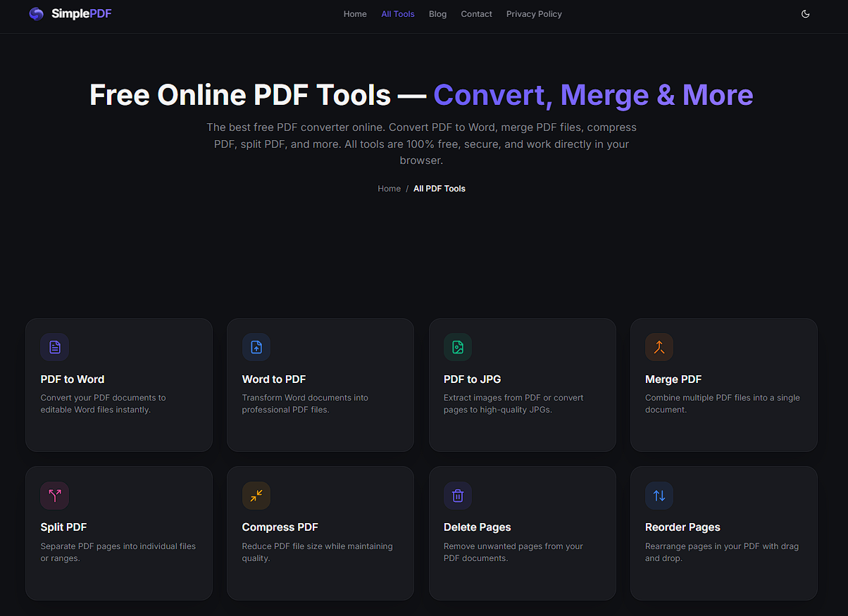848x616 pixels.
Task: Click Home in the breadcrumb trail
Action: click(x=389, y=188)
